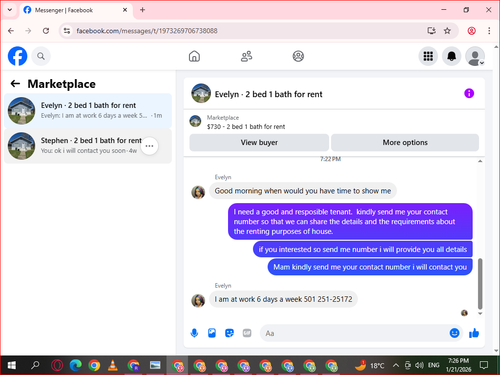Select the Messenger | Facebook tab
The image size is (500, 375).
pyautogui.click(x=76, y=10)
